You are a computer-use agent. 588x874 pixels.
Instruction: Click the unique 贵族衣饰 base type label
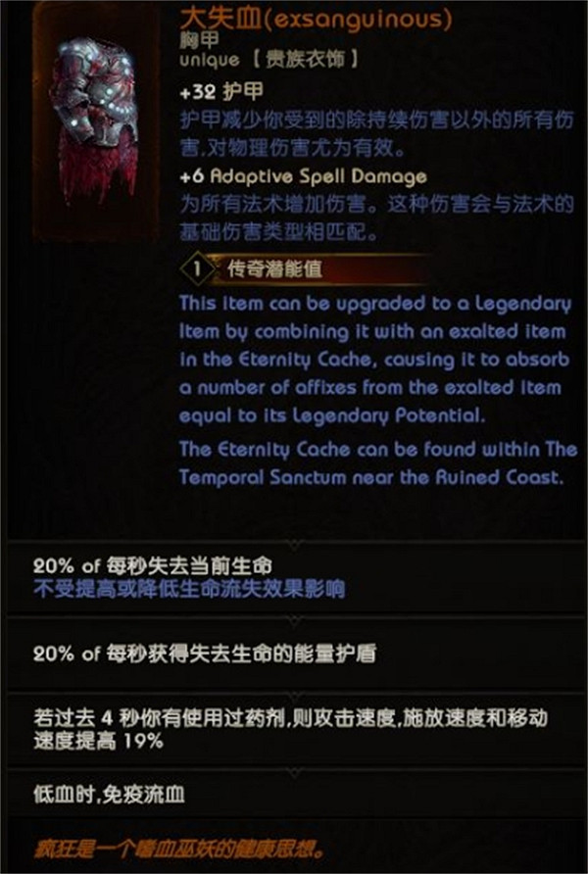coord(269,60)
